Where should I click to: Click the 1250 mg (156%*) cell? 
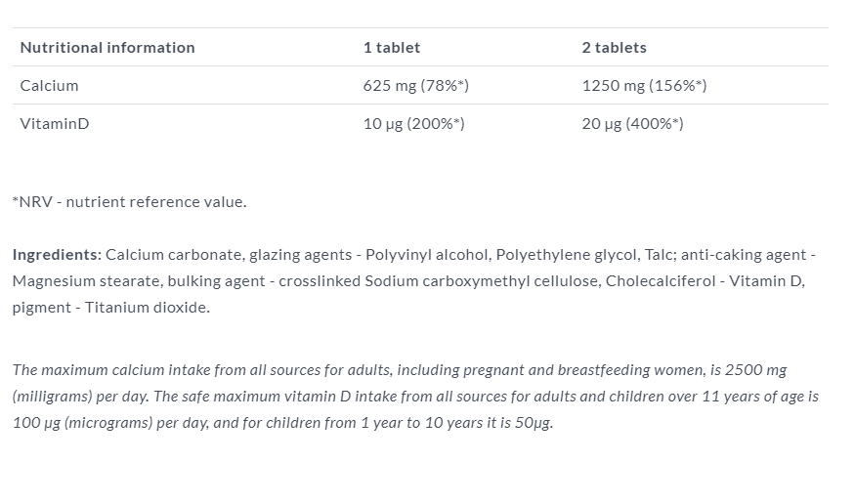click(x=644, y=86)
